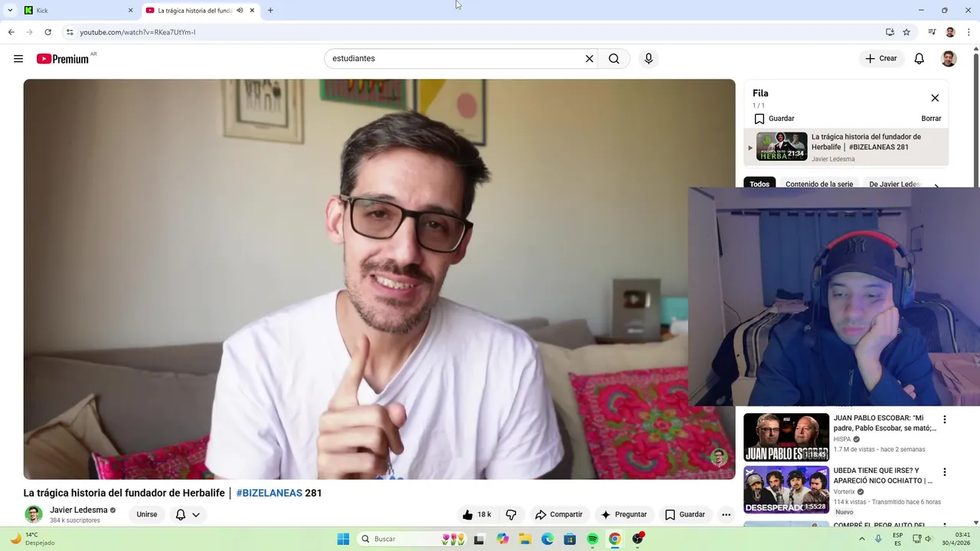Click the main video player

pos(379,279)
